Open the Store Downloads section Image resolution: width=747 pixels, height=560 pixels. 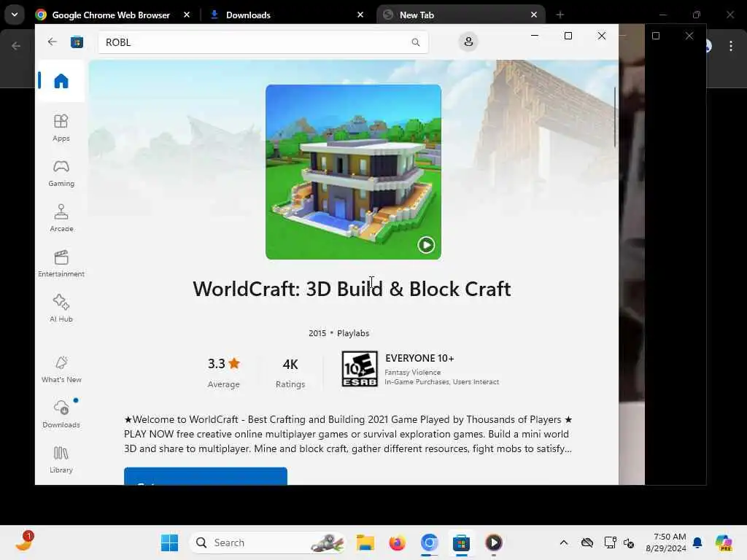(61, 414)
